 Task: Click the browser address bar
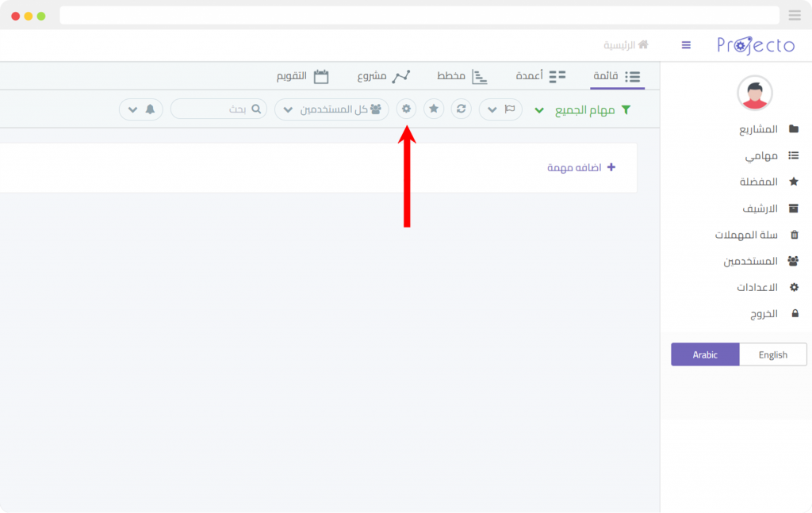(419, 16)
